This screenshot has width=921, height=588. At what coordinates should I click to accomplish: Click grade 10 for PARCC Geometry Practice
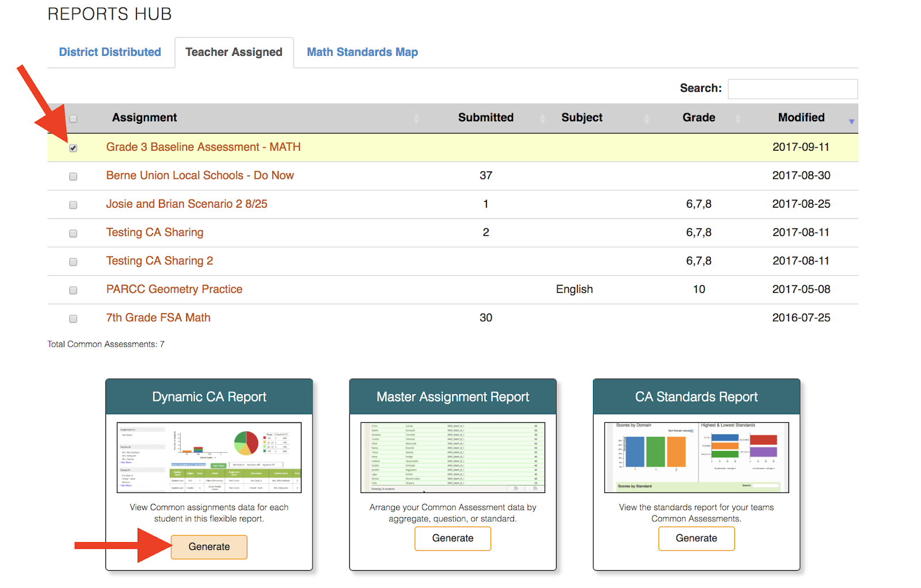click(x=699, y=289)
